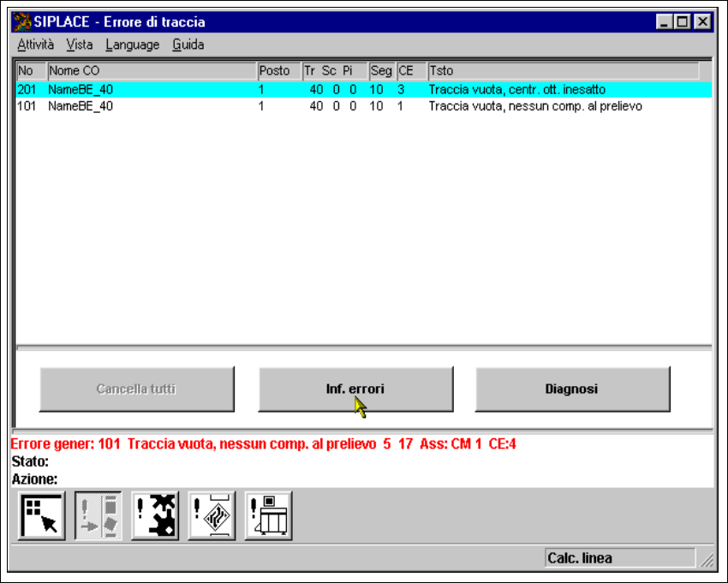The height and width of the screenshot is (583, 728).
Task: Open the Guida menu
Action: coord(188,45)
